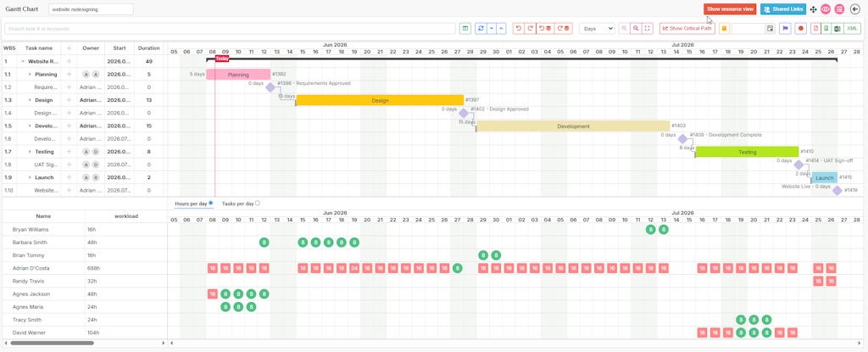Click the red circle record icon
Viewport: 868px width, 352px height.
point(800,28)
